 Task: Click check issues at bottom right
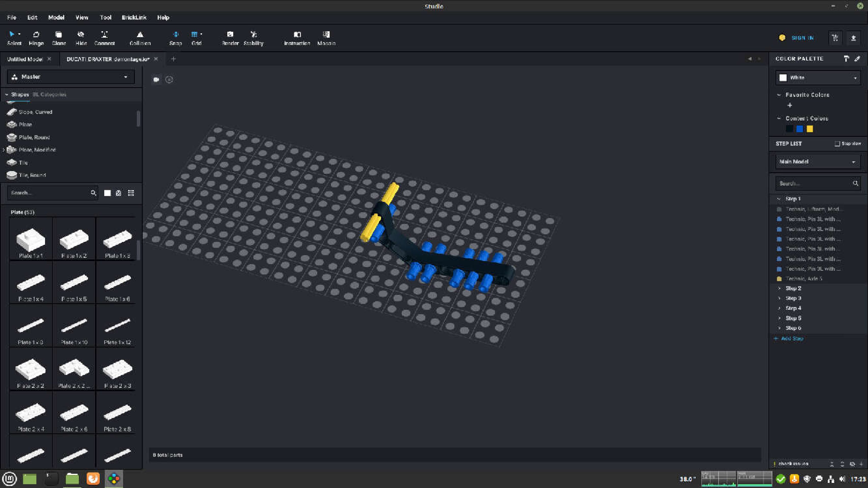click(793, 464)
